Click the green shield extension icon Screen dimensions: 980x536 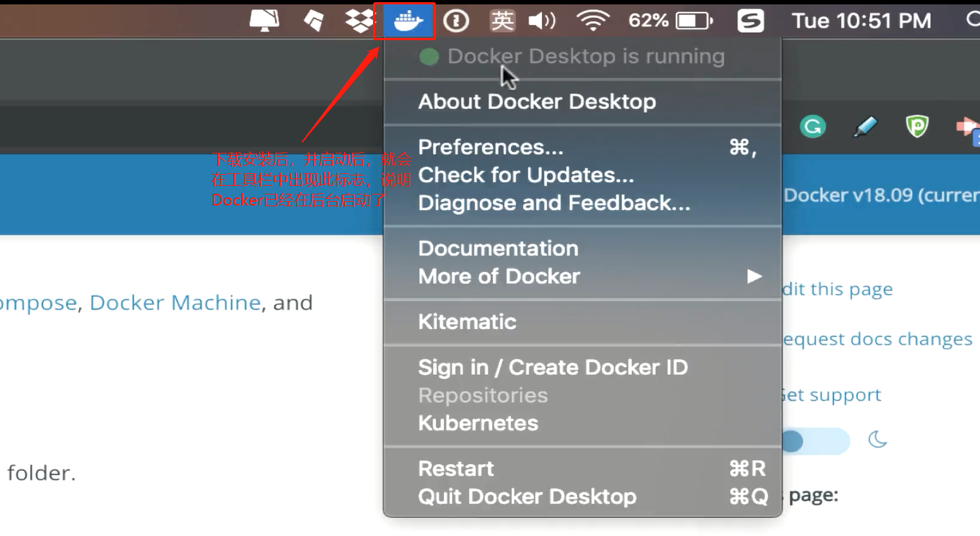917,127
